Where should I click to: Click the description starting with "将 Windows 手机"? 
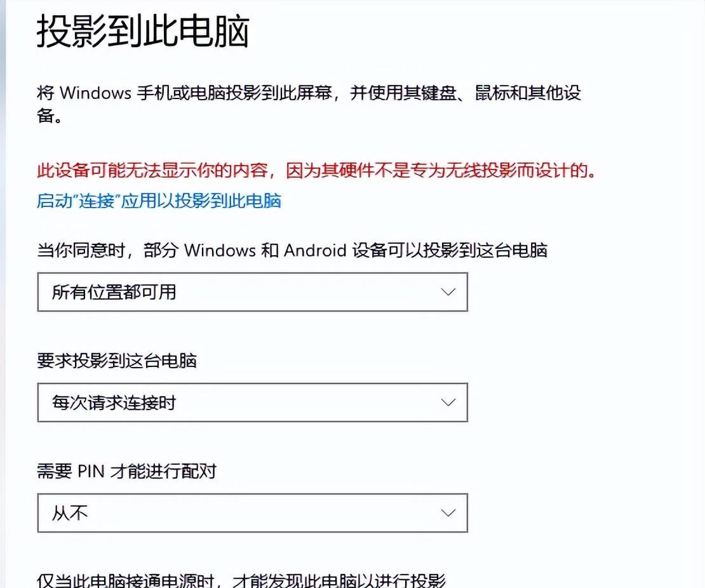[309, 104]
